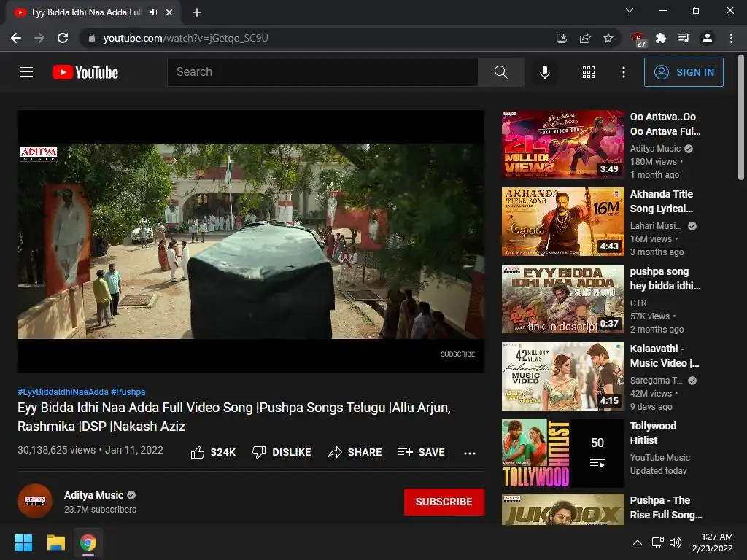Image resolution: width=747 pixels, height=560 pixels.
Task: Click the search magnifier button
Action: point(500,72)
